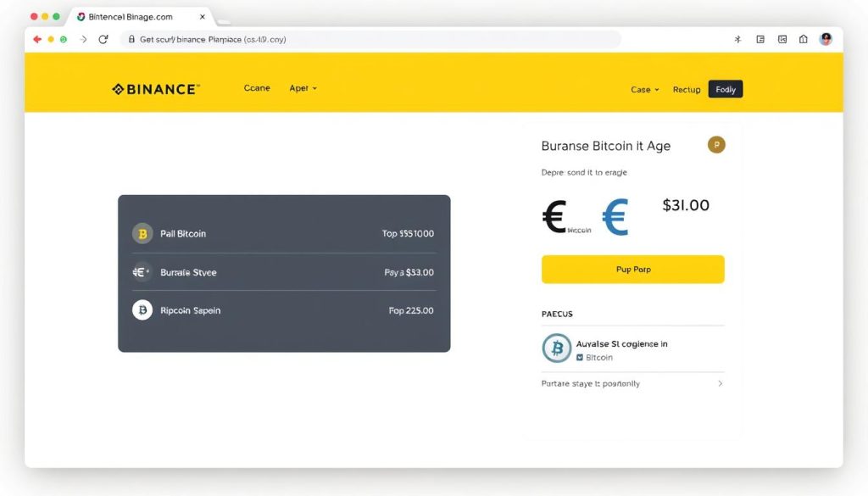Open the Aper dropdown menu

[x=303, y=88]
